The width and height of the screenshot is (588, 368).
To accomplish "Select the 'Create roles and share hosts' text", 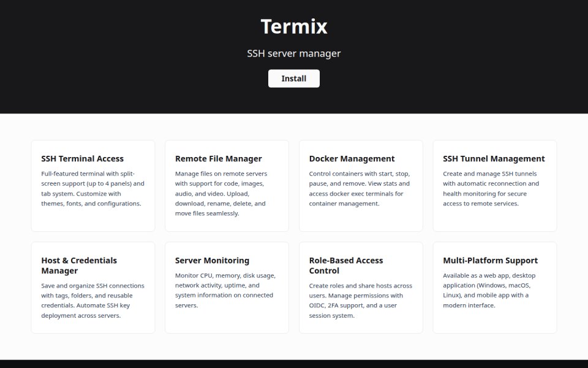I will [x=360, y=301].
